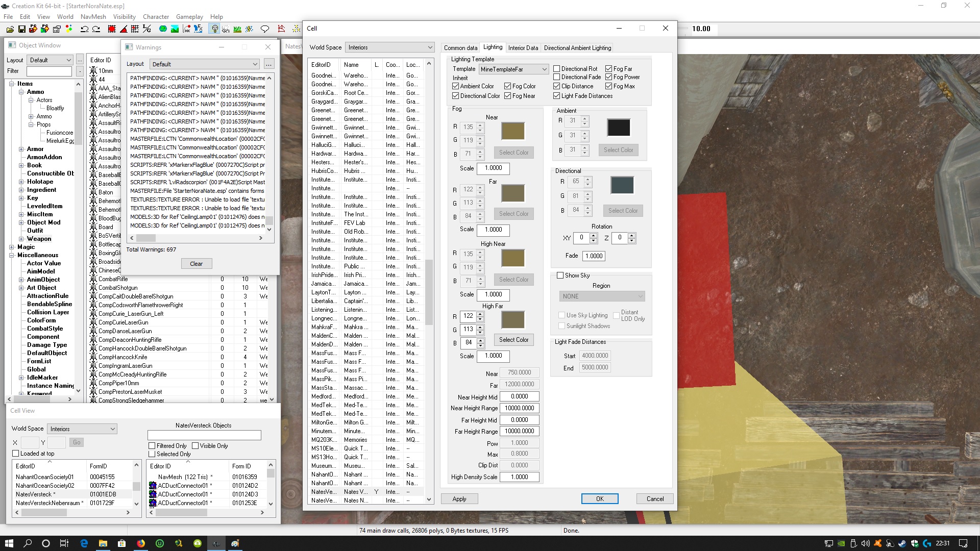Click the save floppy disk icon

tap(22, 29)
